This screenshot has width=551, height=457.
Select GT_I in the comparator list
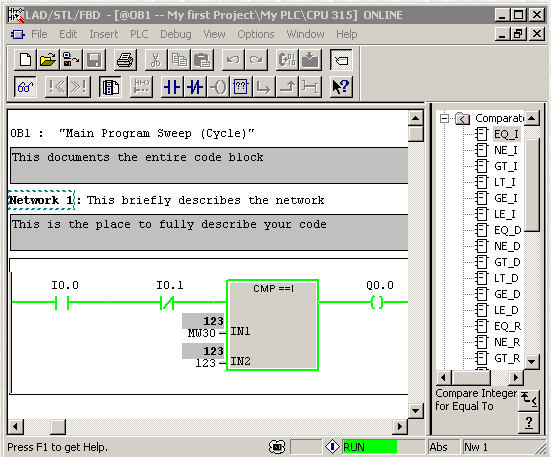[505, 166]
